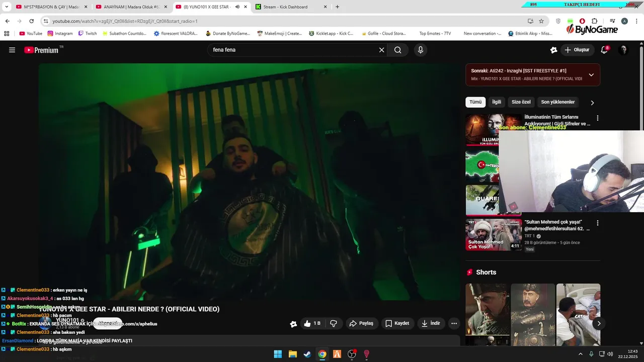Download the video with İndir

click(431, 323)
